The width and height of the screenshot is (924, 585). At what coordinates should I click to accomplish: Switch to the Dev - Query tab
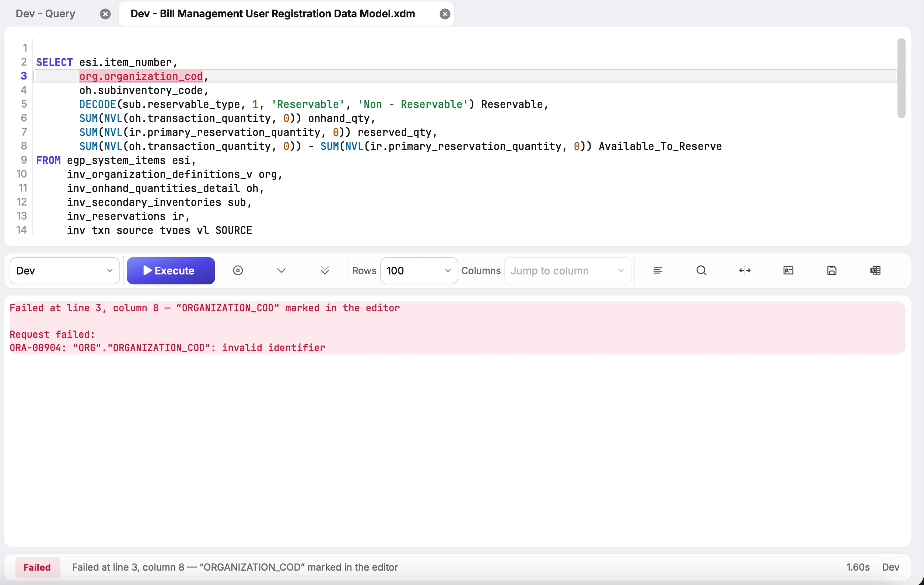coord(45,14)
